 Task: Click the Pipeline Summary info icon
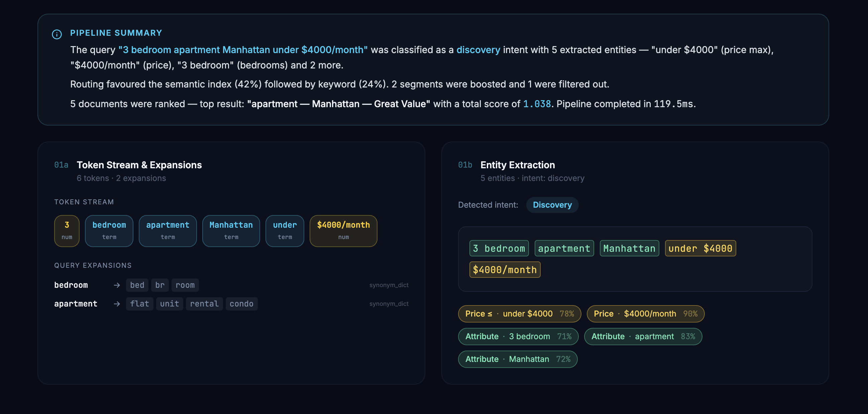(57, 34)
